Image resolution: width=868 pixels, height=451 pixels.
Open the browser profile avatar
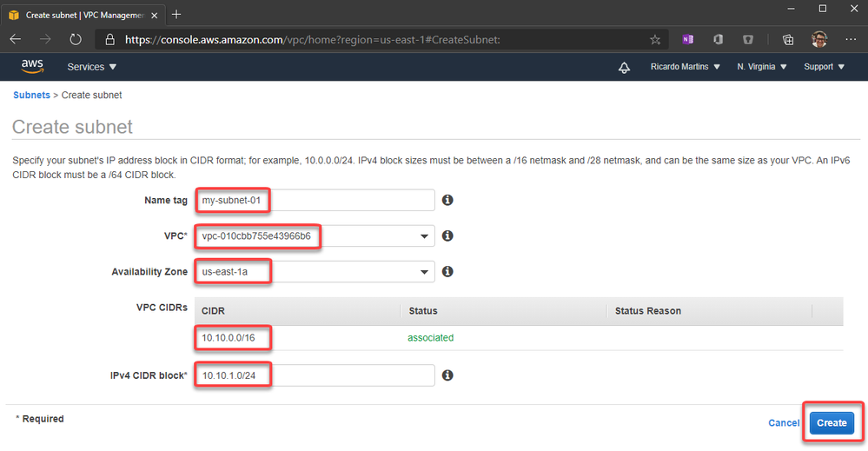[819, 39]
